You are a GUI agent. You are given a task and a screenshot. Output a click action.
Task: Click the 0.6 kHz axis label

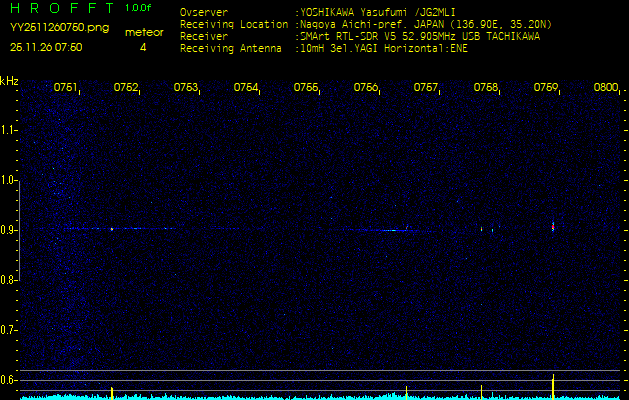(x=8, y=380)
